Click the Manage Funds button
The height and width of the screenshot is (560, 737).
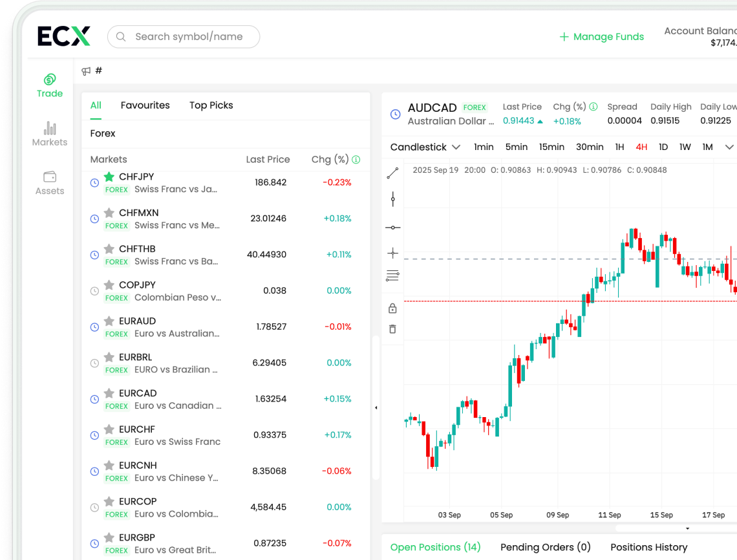[x=602, y=37]
